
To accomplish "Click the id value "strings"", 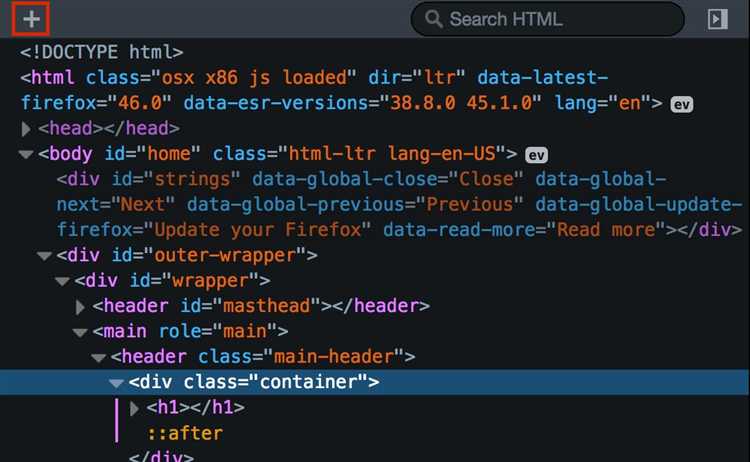I will (192, 179).
